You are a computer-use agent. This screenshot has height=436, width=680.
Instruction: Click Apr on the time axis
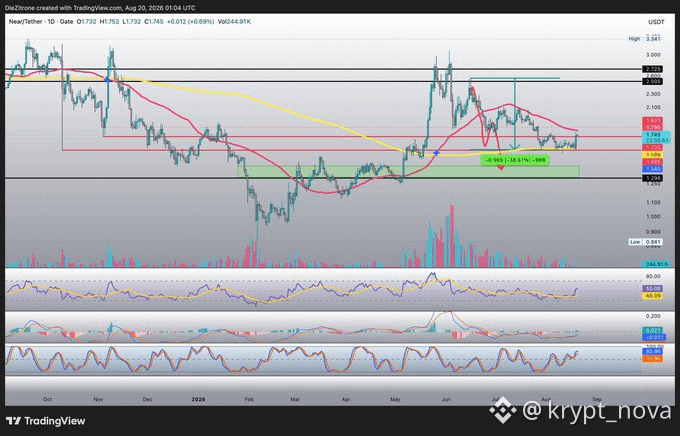coord(346,399)
